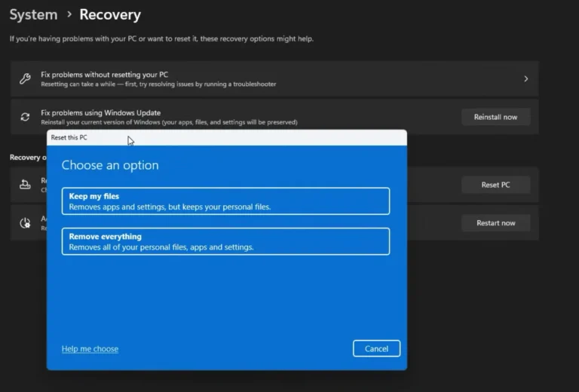This screenshot has height=392, width=579.
Task: Click the Restart now button
Action: click(x=495, y=223)
